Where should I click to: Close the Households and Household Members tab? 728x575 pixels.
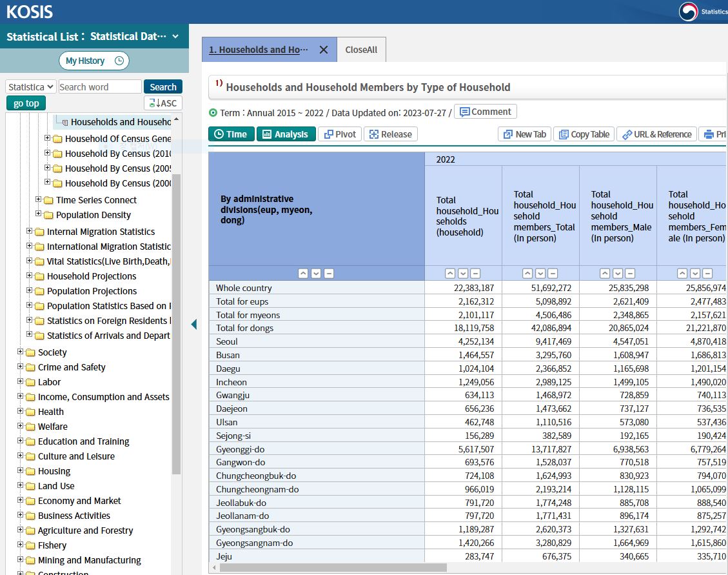tap(324, 50)
